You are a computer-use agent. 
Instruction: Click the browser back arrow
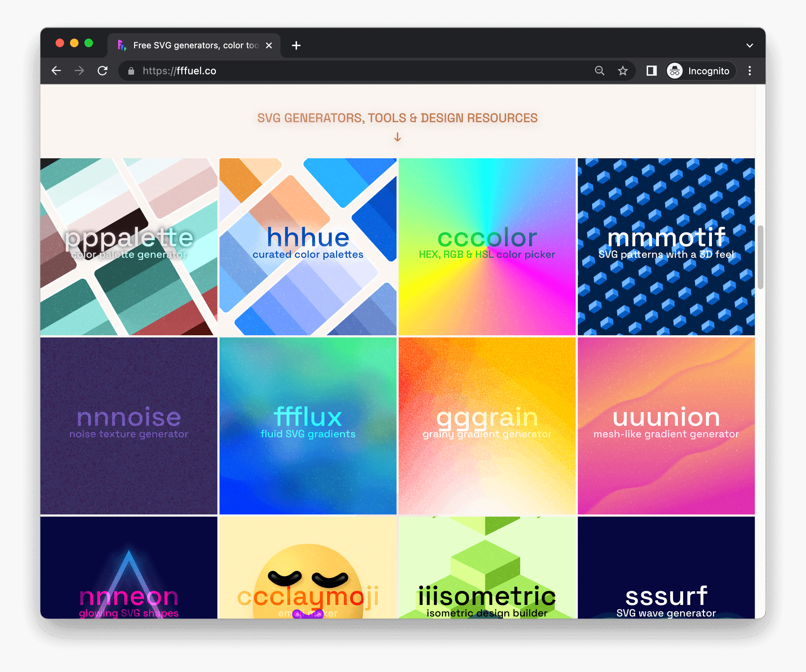click(57, 71)
